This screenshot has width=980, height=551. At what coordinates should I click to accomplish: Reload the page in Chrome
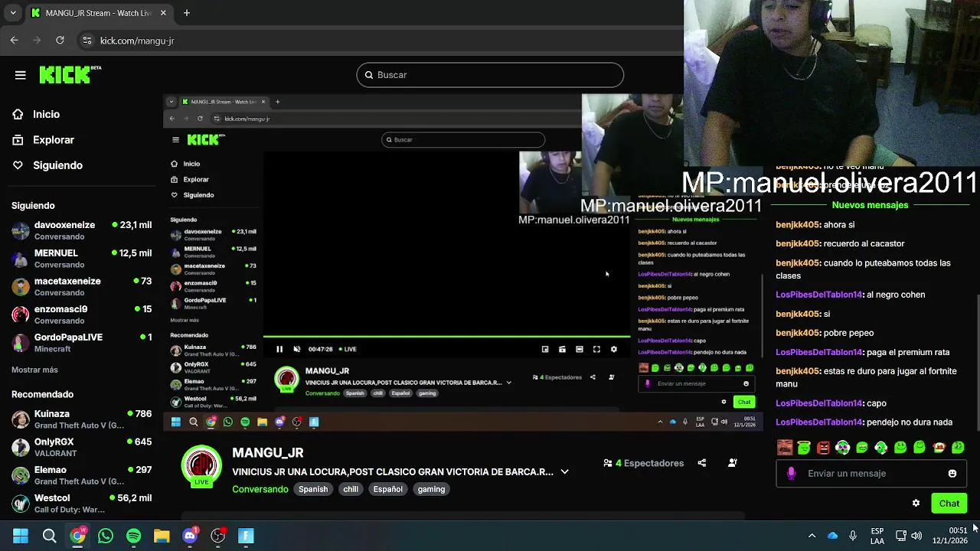tap(60, 41)
